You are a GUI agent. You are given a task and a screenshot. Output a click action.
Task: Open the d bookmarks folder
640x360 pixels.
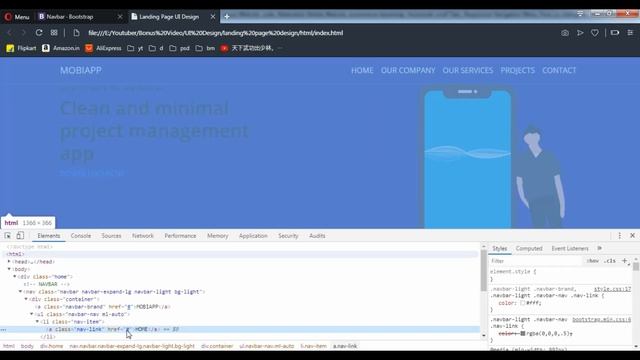pyautogui.click(x=156, y=48)
